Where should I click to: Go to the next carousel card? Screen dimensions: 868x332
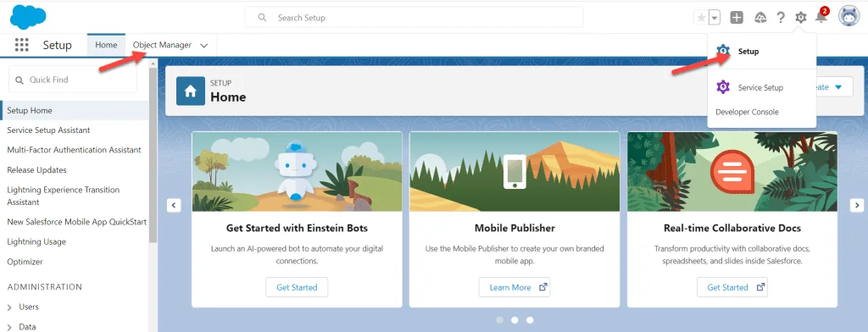click(857, 205)
